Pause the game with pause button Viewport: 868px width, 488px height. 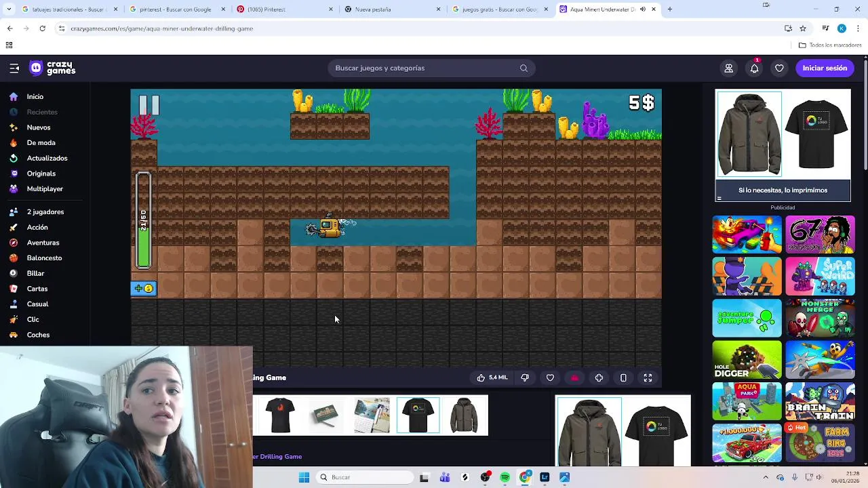(x=149, y=105)
